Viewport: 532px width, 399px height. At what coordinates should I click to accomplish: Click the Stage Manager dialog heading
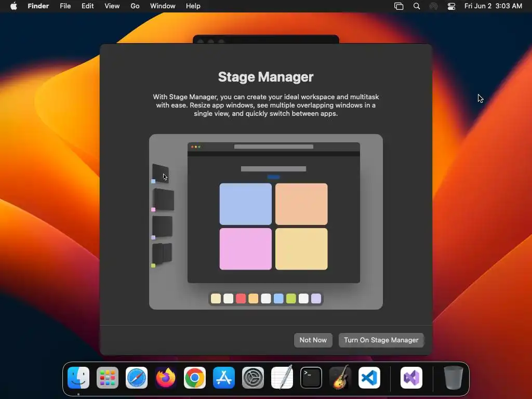pyautogui.click(x=265, y=77)
